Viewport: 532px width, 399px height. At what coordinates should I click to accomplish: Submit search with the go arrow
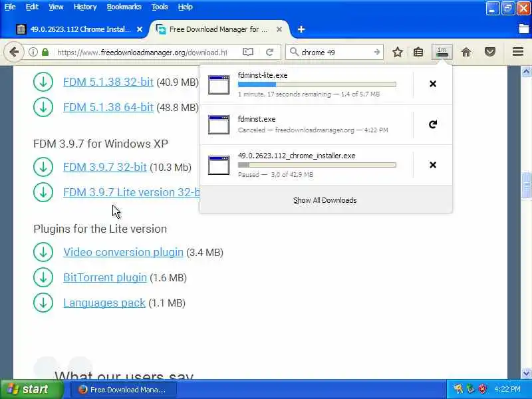(x=376, y=53)
